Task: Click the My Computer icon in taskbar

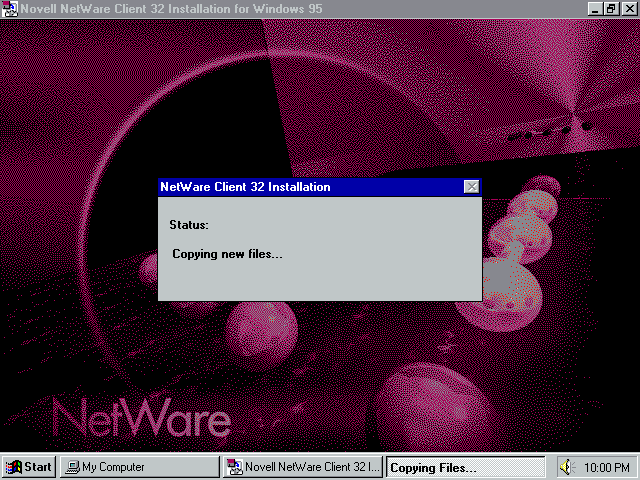Action: click(73, 467)
